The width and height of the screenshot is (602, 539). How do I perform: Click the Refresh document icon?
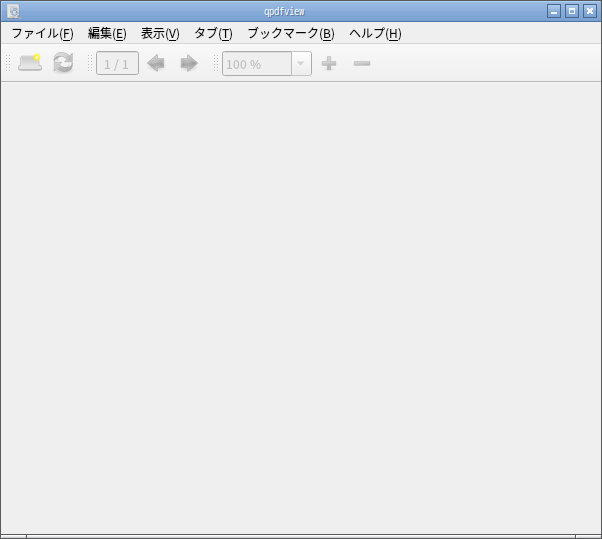click(x=63, y=63)
